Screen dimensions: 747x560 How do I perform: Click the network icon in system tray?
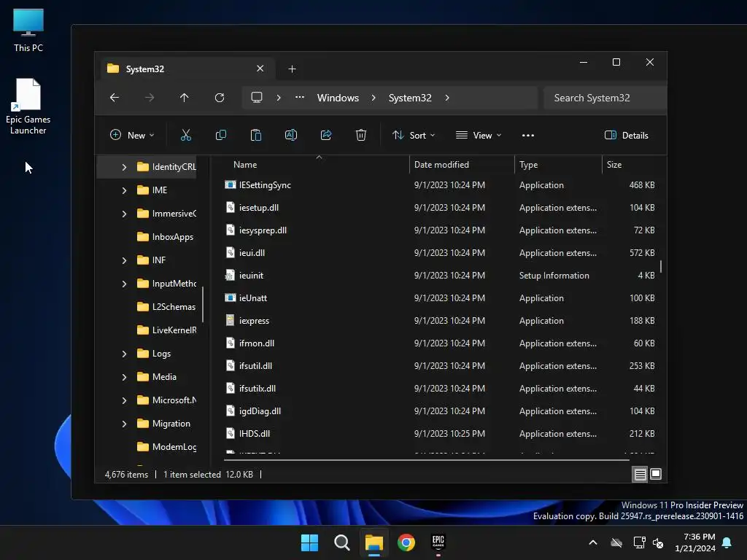click(x=639, y=542)
